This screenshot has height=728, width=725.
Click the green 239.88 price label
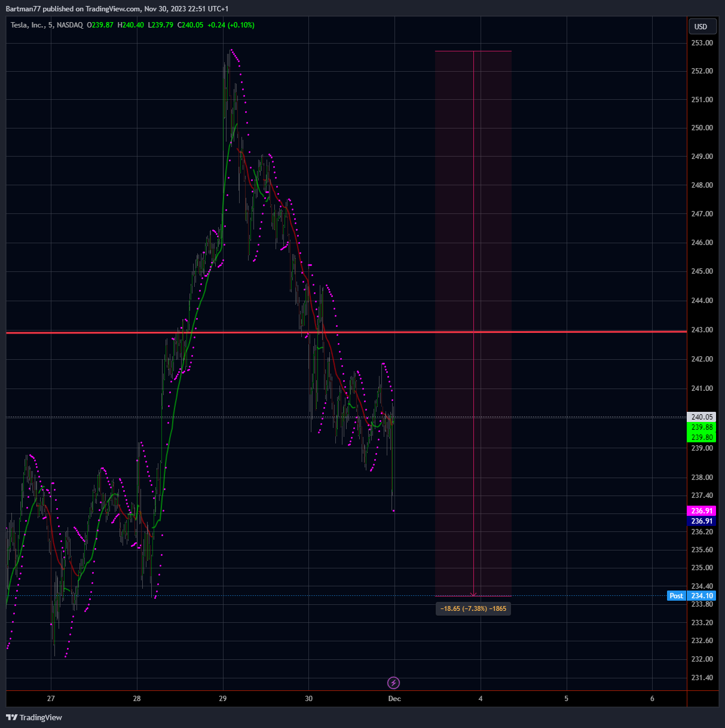702,427
